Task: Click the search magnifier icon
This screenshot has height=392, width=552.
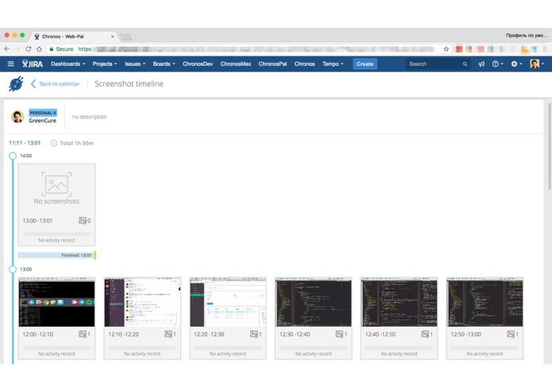Action: 465,64
